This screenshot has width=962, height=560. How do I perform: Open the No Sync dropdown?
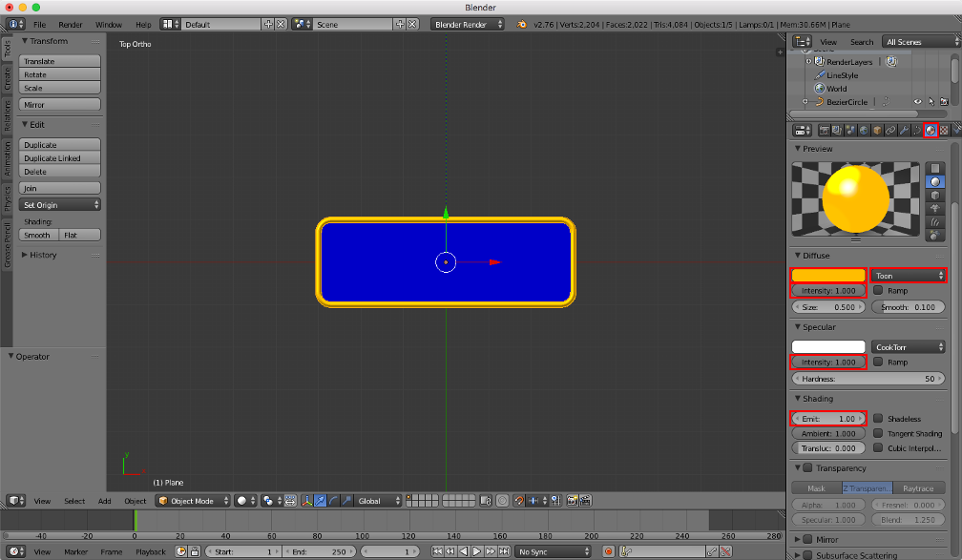(553, 551)
